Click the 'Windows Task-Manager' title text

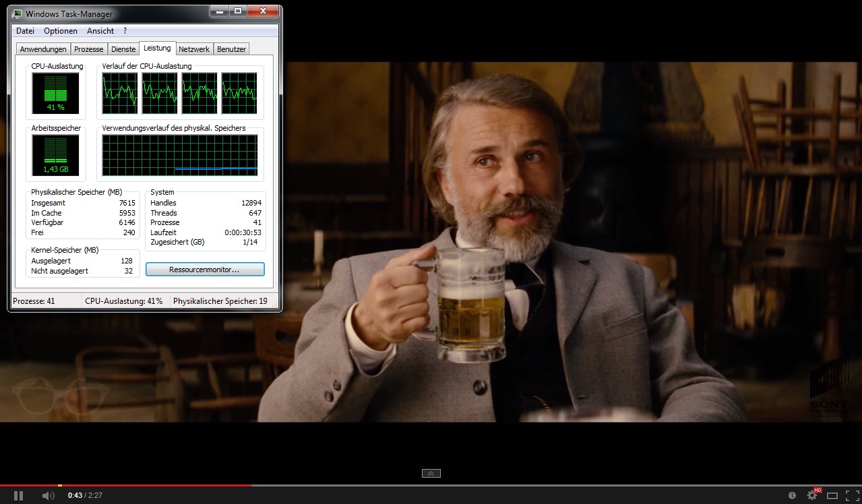[x=69, y=13]
